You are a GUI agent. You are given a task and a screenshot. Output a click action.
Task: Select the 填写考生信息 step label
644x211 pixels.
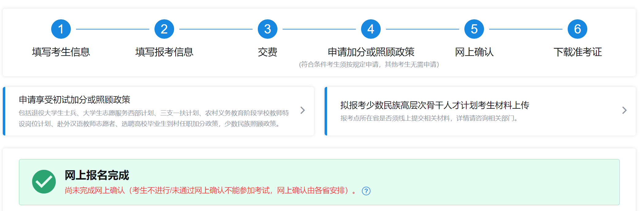[61, 52]
